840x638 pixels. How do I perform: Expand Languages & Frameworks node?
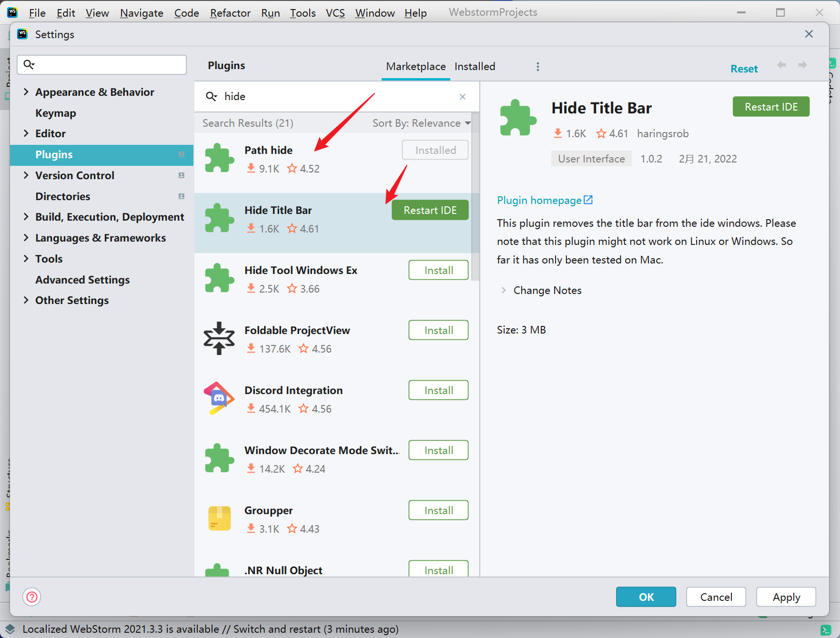[x=26, y=238]
